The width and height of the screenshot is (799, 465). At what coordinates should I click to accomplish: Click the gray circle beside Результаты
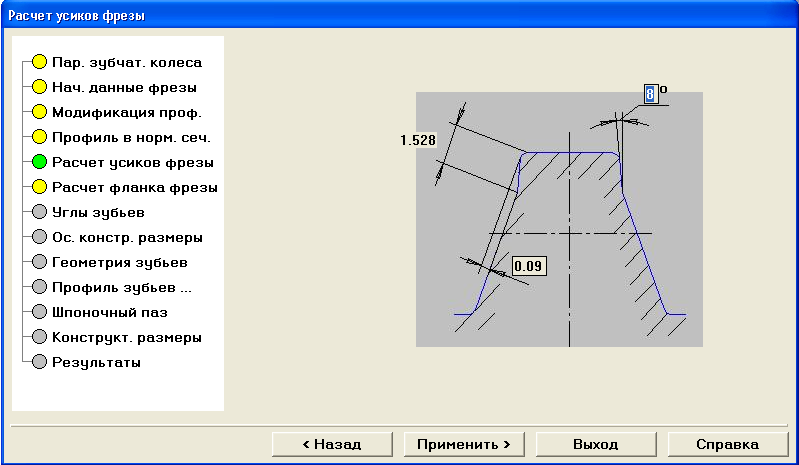[39, 362]
